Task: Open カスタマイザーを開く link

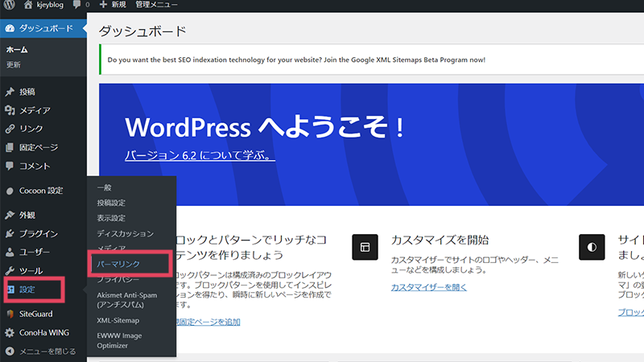Action: (429, 287)
